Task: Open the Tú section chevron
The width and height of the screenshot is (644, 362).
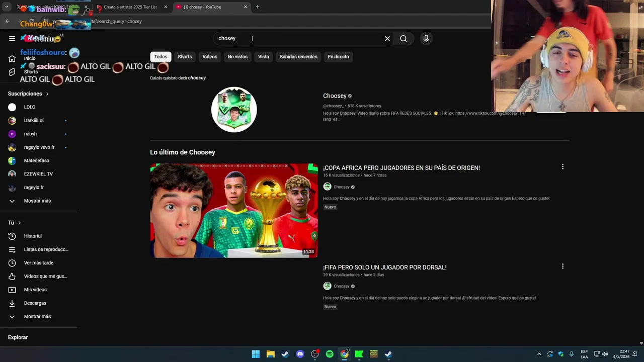Action: click(x=20, y=223)
